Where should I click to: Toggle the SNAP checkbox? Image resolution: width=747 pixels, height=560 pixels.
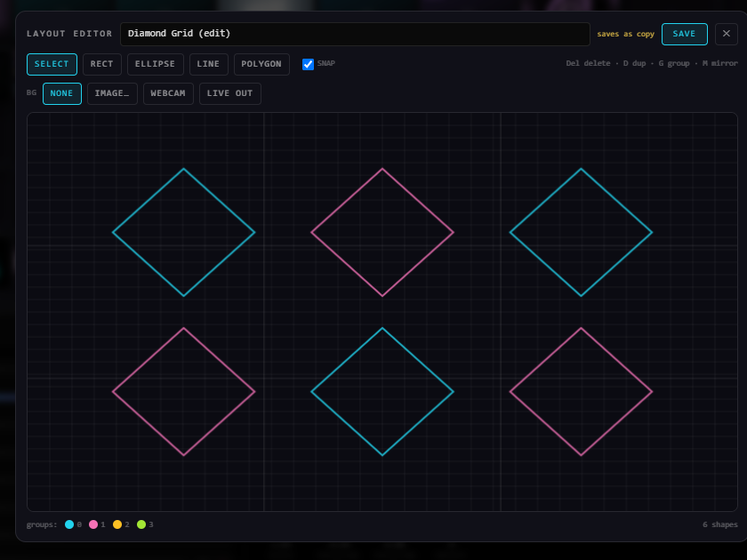[309, 64]
